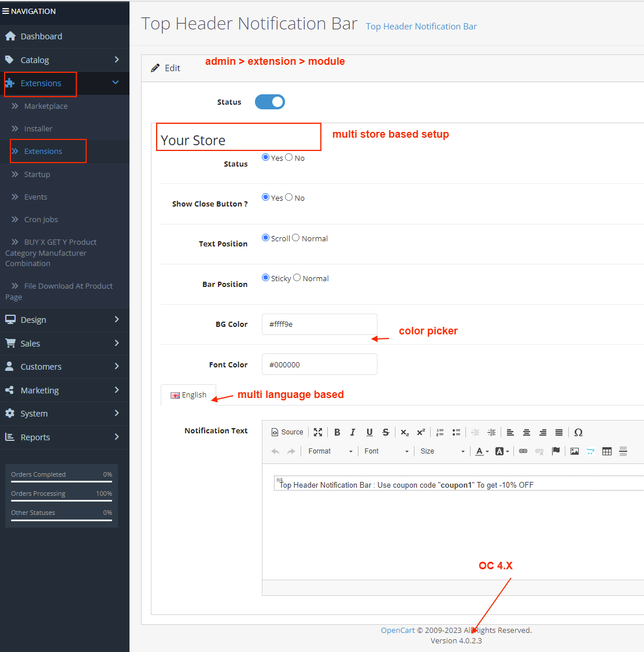Viewport: 644px width, 652px height.
Task: Open Marketplace in the Extensions submenu
Action: (46, 106)
